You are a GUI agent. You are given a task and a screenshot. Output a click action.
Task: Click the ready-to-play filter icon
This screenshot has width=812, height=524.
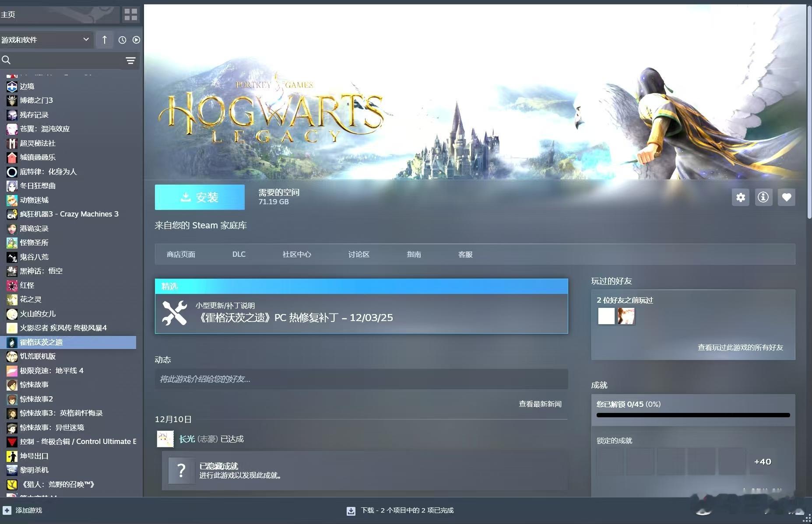pyautogui.click(x=137, y=40)
